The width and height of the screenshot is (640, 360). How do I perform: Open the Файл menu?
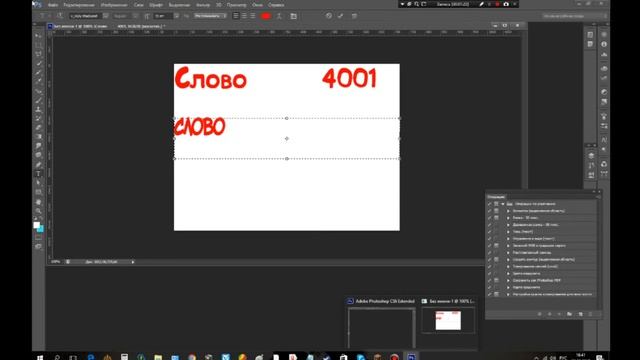click(53, 5)
